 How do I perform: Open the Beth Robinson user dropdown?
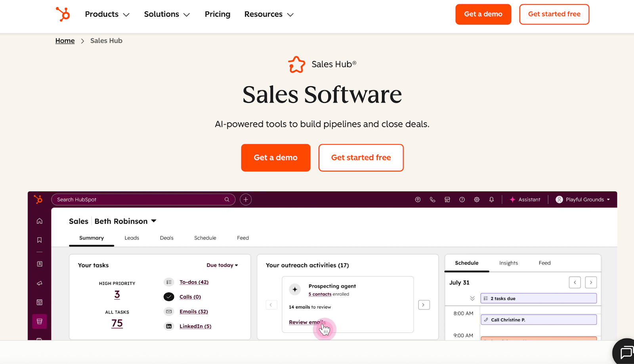(x=125, y=221)
